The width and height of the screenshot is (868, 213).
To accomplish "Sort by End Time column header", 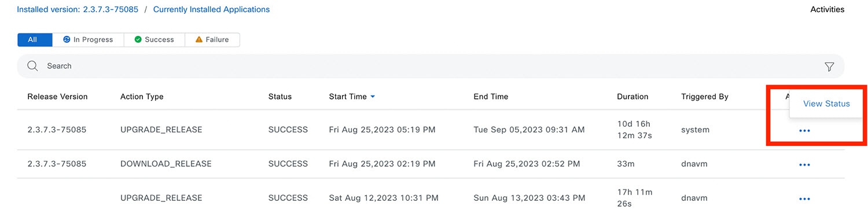I will [x=491, y=97].
